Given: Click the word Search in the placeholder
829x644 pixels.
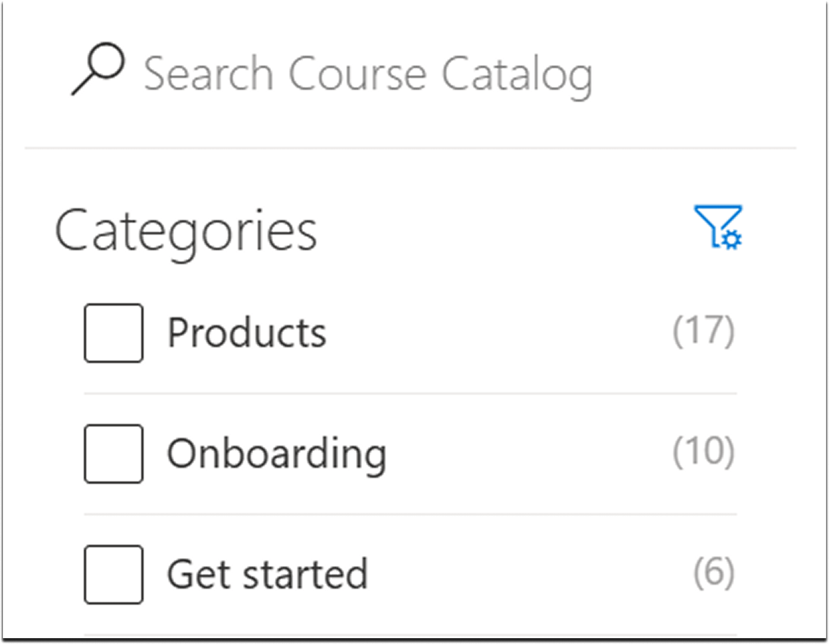Looking at the screenshot, I should point(208,74).
